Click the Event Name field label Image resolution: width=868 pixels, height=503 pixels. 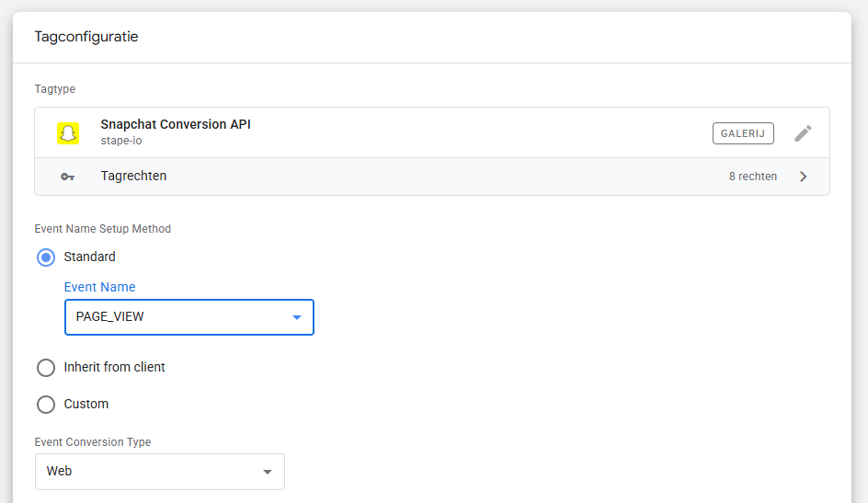99,287
